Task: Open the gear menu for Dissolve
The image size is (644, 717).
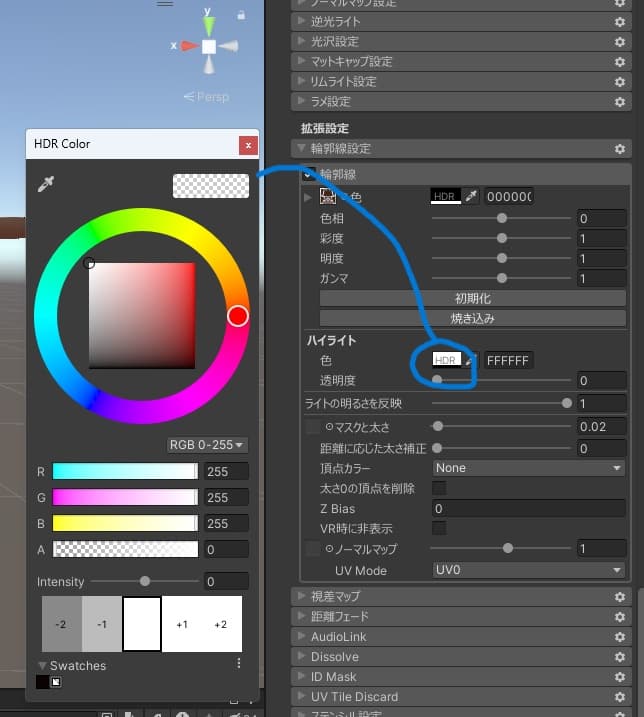Action: (620, 657)
